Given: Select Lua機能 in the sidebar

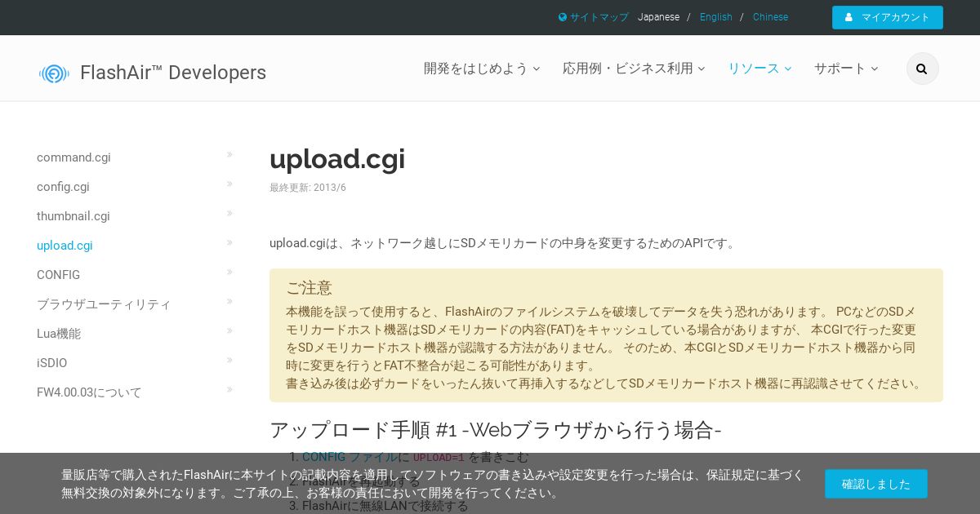Looking at the screenshot, I should pos(59,334).
